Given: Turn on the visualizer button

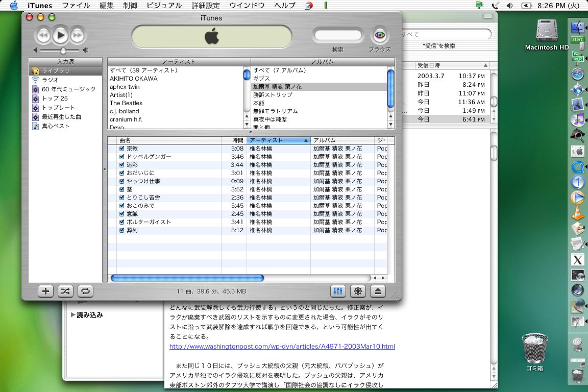Looking at the screenshot, I should click(x=358, y=291).
